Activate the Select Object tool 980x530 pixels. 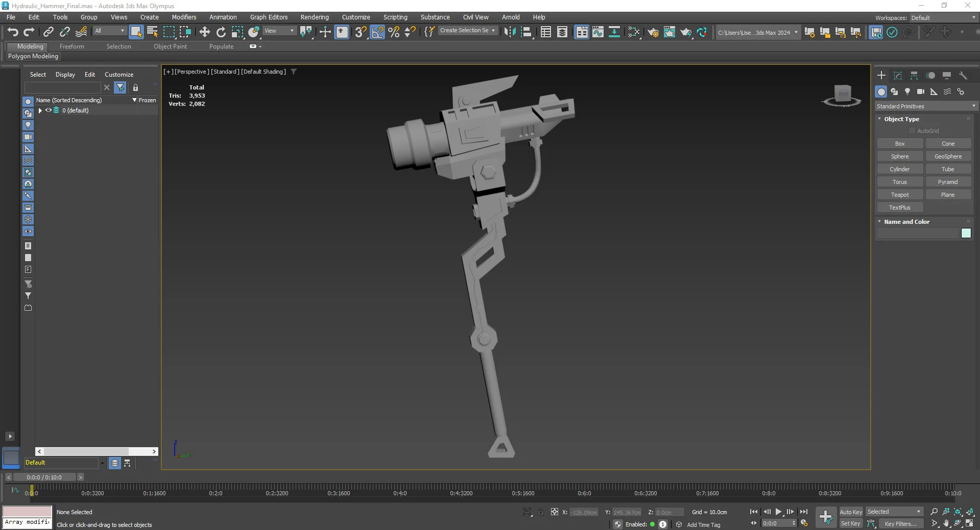pyautogui.click(x=136, y=32)
